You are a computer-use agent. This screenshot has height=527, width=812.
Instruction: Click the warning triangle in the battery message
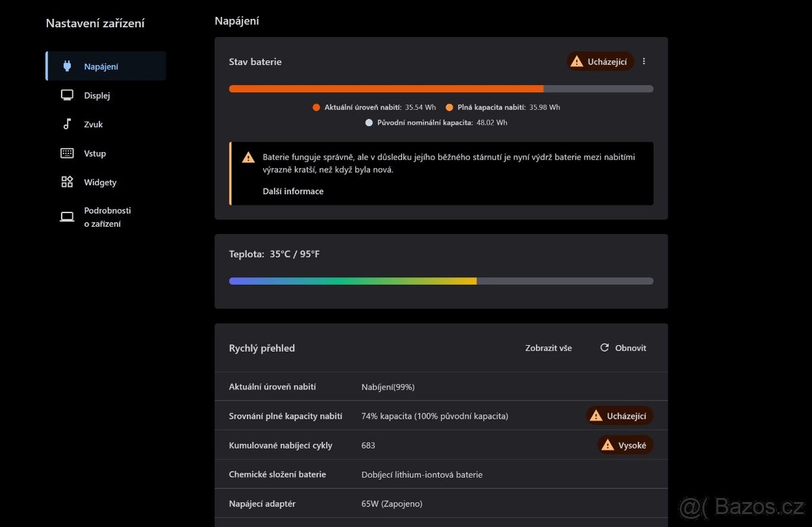(x=248, y=158)
